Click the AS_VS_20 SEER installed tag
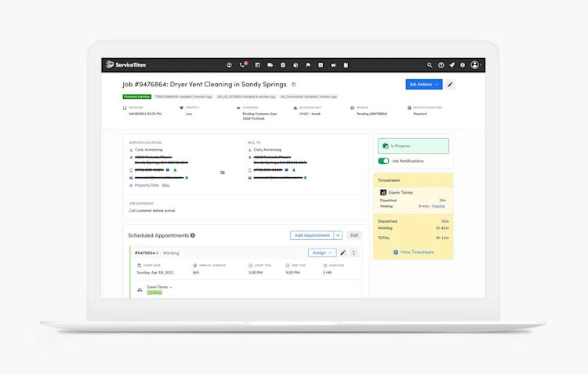Viewport: 588px width, 374px height. 246,96
